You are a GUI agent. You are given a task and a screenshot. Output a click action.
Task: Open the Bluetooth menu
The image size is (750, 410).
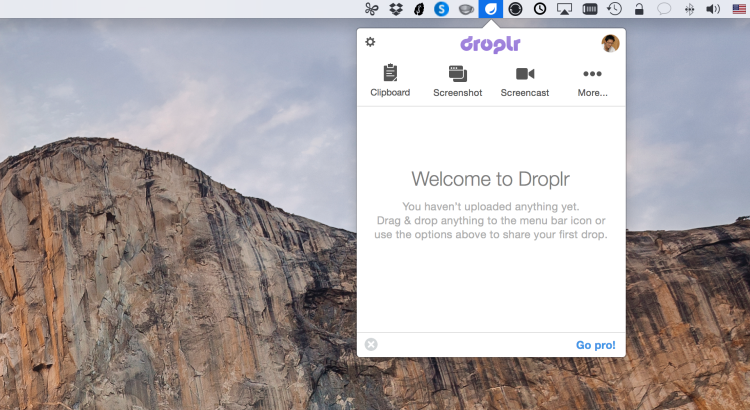[x=689, y=9]
